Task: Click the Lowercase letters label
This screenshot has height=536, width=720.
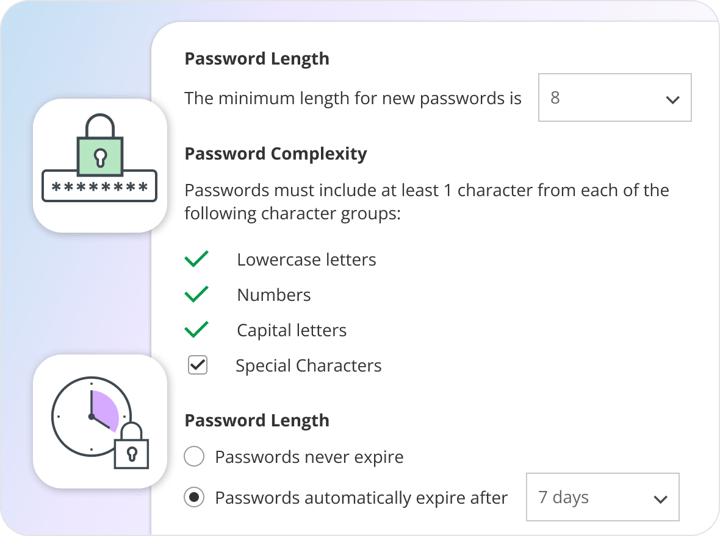Action: [306, 260]
